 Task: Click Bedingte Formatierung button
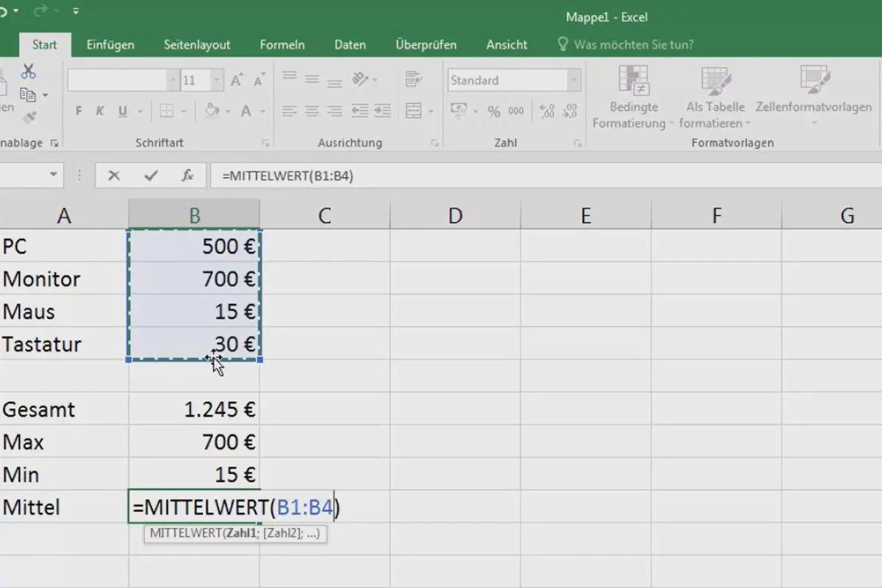click(x=633, y=97)
